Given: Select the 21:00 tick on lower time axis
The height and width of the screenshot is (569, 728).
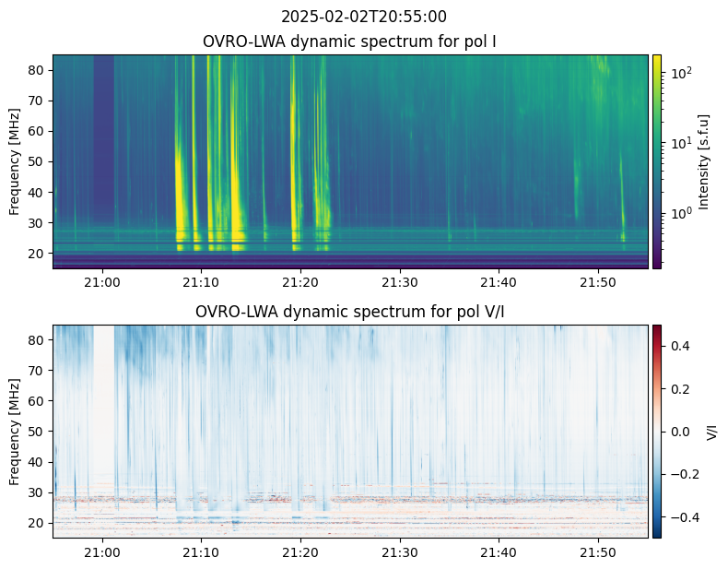Looking at the screenshot, I should (x=102, y=552).
